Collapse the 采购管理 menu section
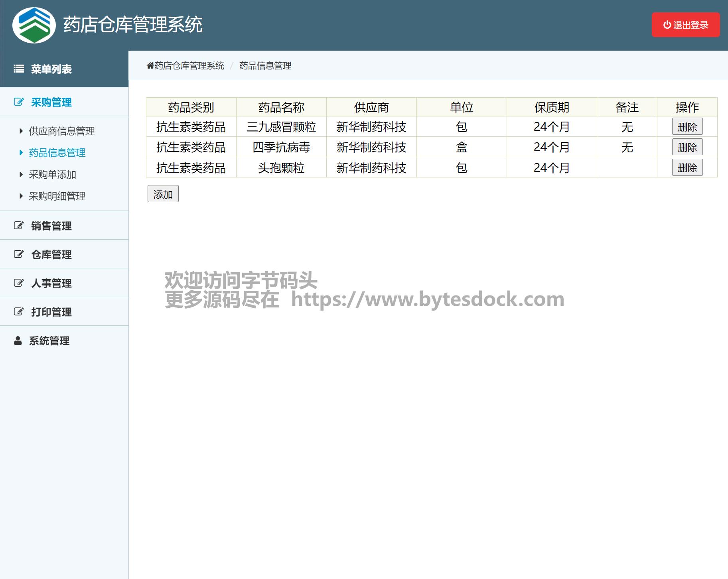Viewport: 728px width, 579px height. pyautogui.click(x=51, y=102)
